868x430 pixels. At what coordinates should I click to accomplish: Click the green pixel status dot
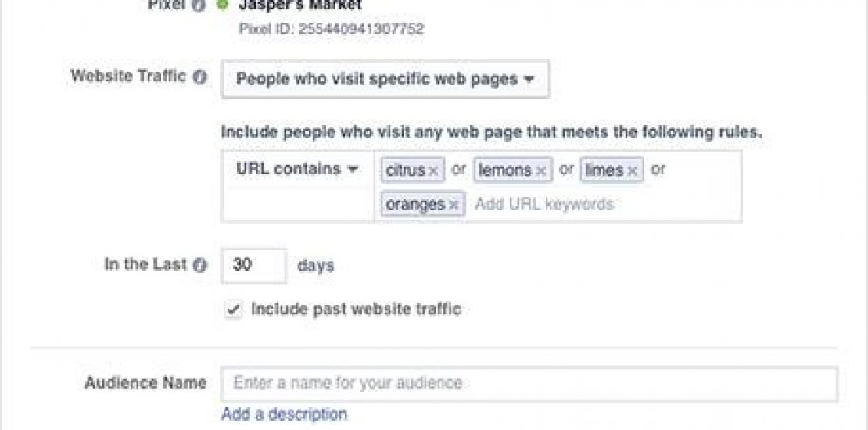click(223, 5)
